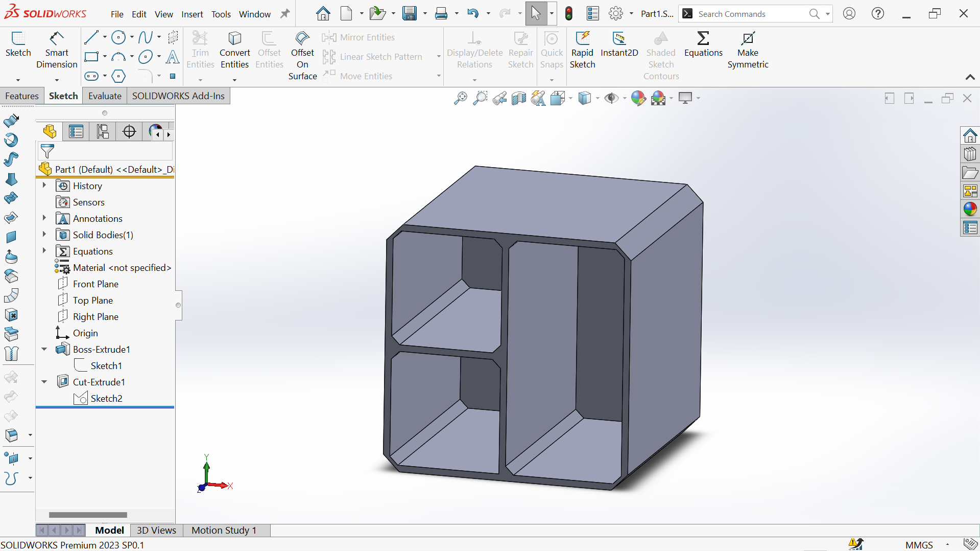980x551 pixels.
Task: Expand the History tree node
Action: tap(44, 186)
